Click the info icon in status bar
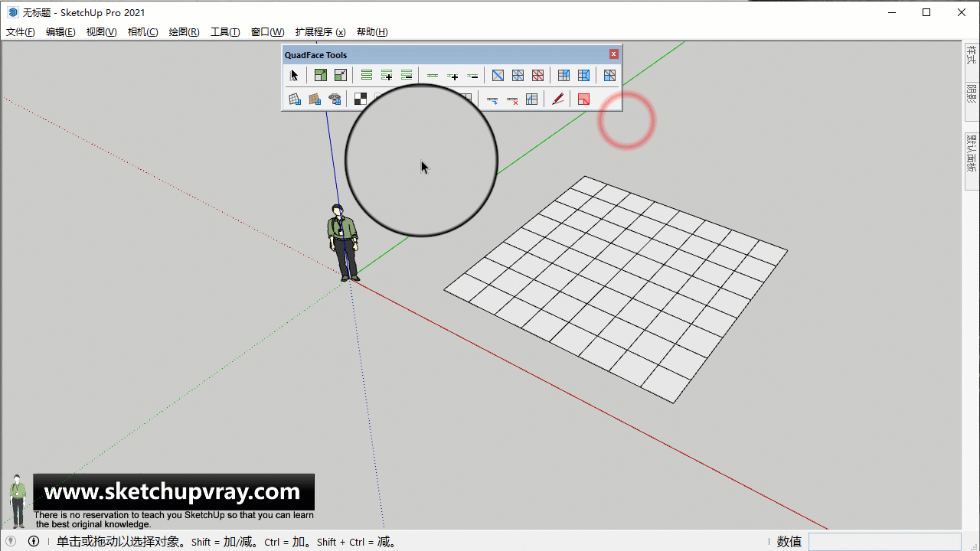The height and width of the screenshot is (551, 980). click(34, 541)
